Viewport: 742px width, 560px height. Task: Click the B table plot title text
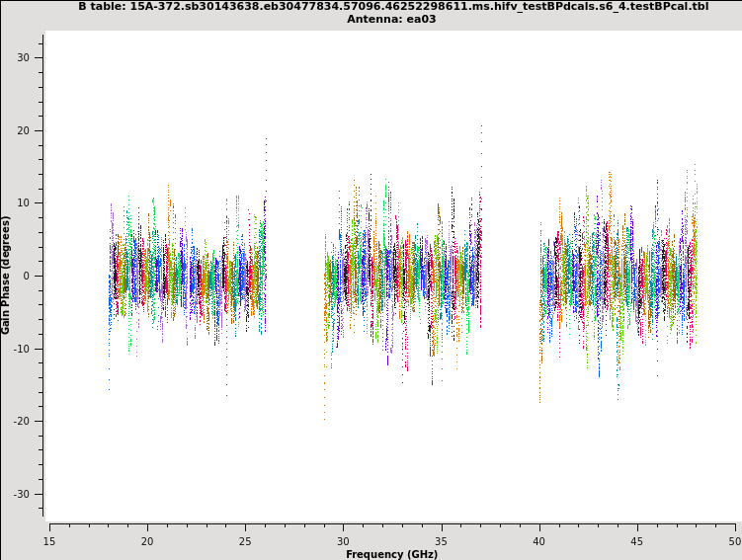click(393, 6)
